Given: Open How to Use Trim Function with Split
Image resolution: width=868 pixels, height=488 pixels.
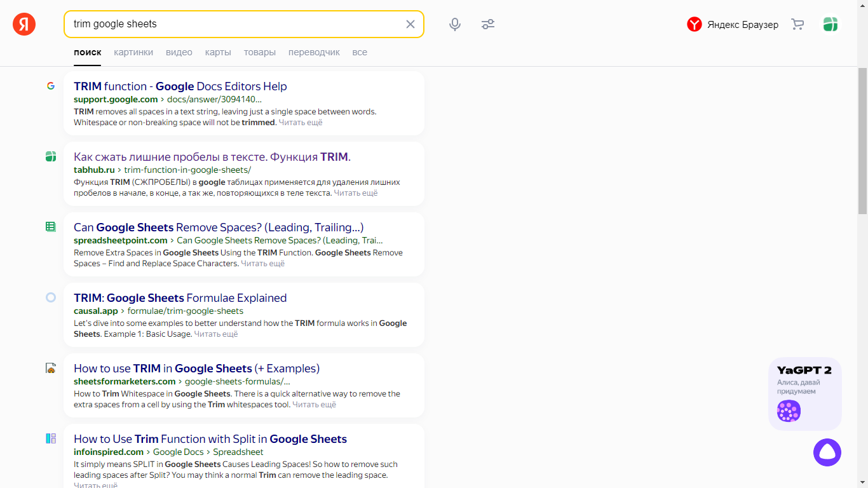Looking at the screenshot, I should pos(210,439).
